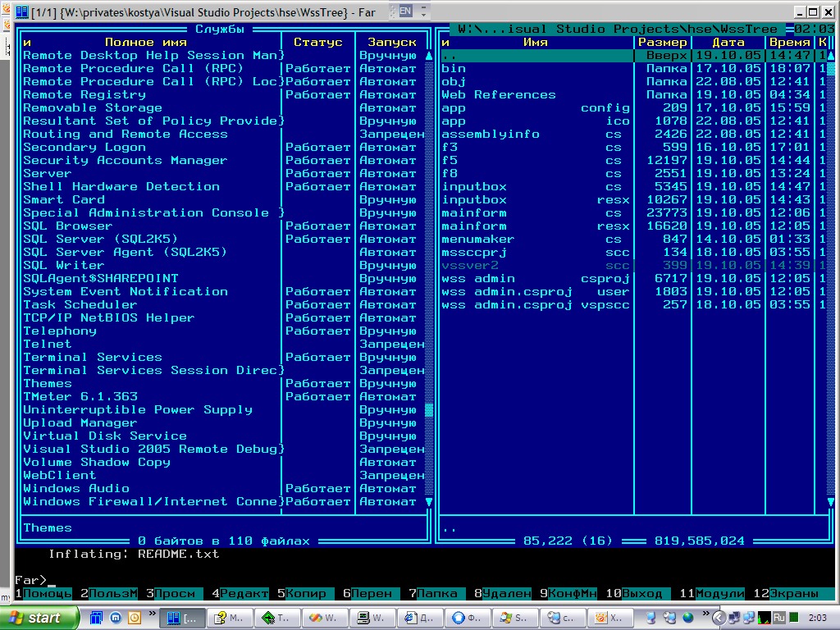The width and height of the screenshot is (840, 630).
Task: Click the 'Полное имя' column header
Action: (146, 42)
